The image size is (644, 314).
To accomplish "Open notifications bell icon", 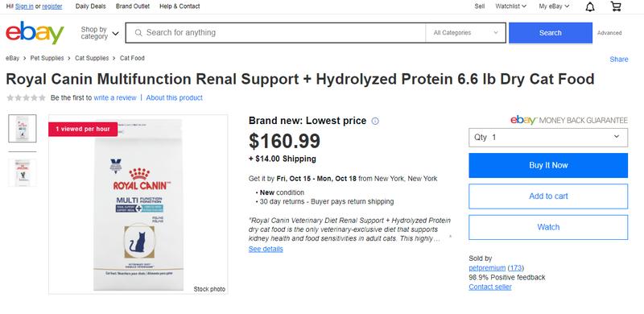I will (x=590, y=6).
